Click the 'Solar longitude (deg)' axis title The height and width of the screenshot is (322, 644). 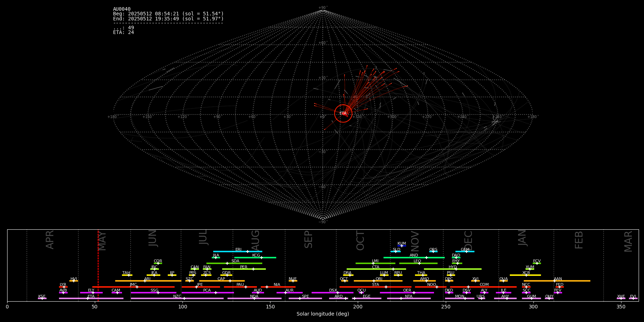pos(323,314)
